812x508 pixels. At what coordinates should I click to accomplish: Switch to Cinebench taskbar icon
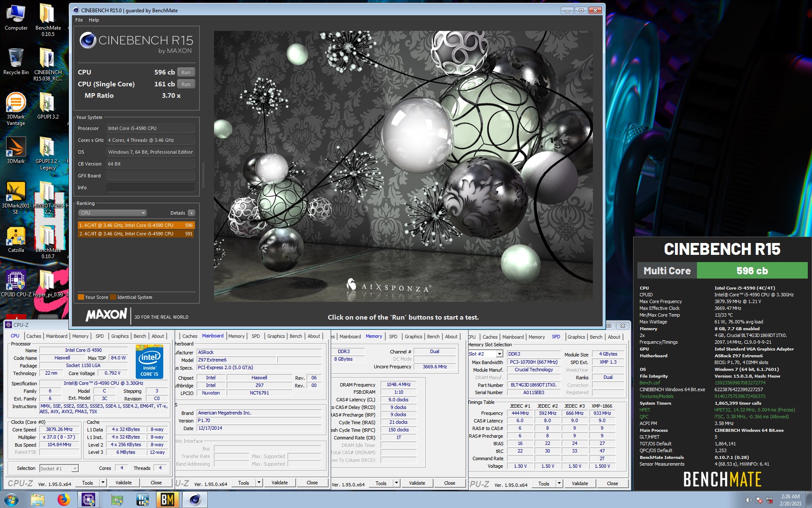point(195,500)
